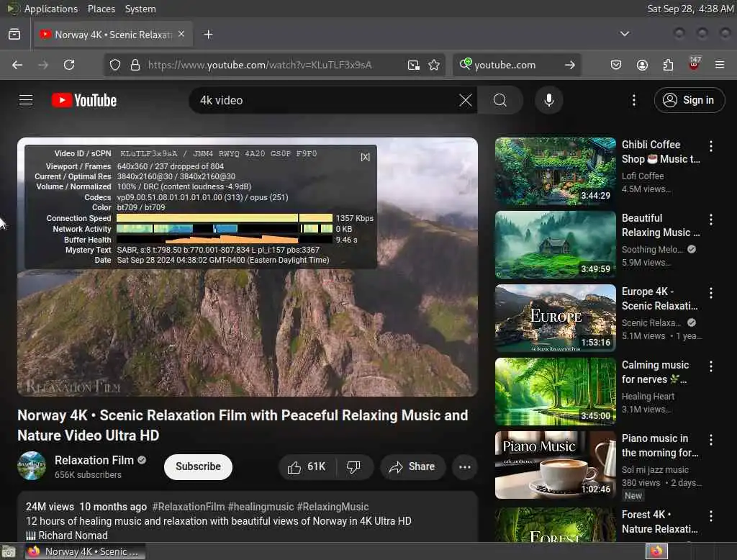Click show desktop taskbar icon
The image size is (737, 560).
pyautogui.click(x=9, y=551)
